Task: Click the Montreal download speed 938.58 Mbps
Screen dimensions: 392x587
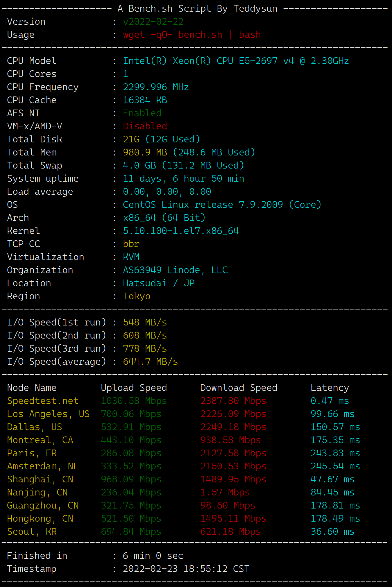Action: [x=230, y=440]
